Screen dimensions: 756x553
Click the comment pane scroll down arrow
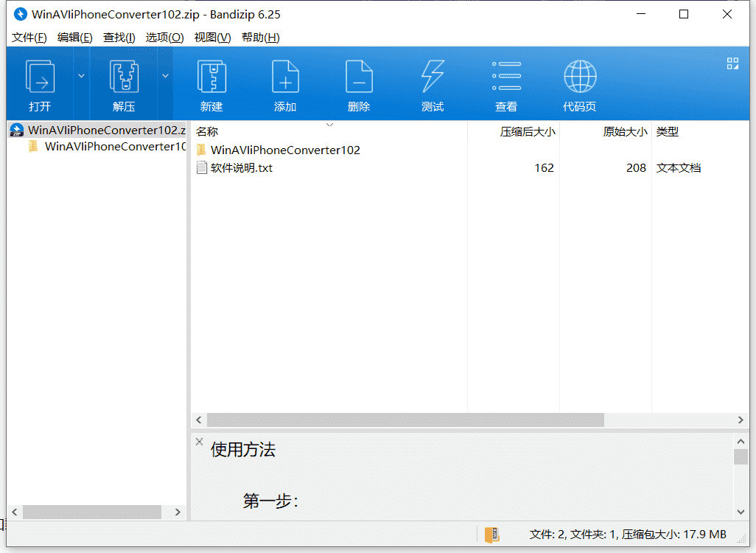tap(741, 512)
